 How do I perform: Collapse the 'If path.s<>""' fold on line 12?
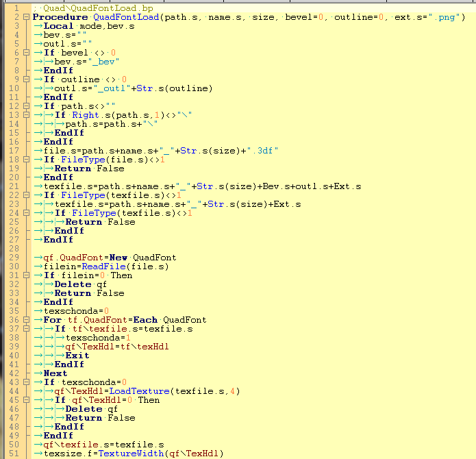(x=27, y=106)
